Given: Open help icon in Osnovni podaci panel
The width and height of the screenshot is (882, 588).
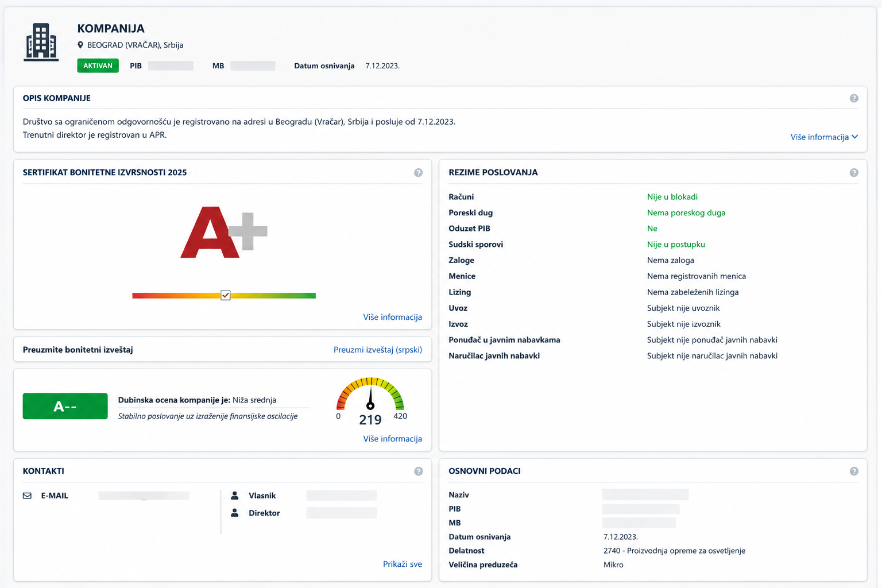Looking at the screenshot, I should click(x=854, y=471).
